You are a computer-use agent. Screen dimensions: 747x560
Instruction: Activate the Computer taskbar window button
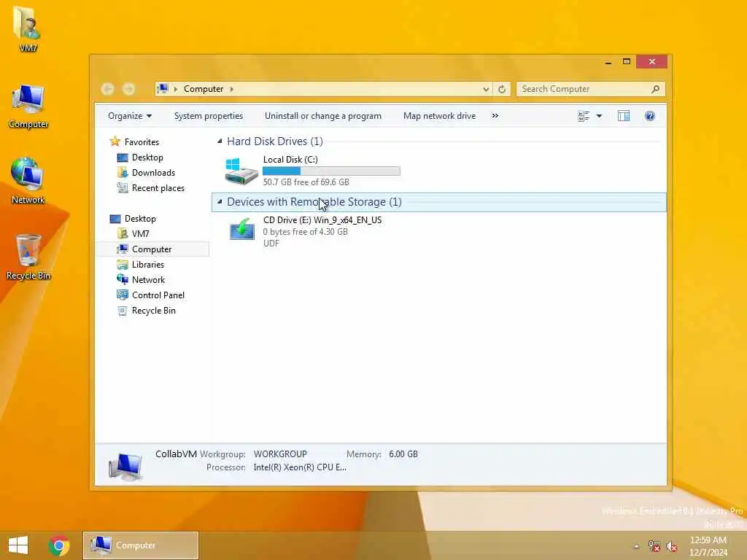pyautogui.click(x=141, y=545)
